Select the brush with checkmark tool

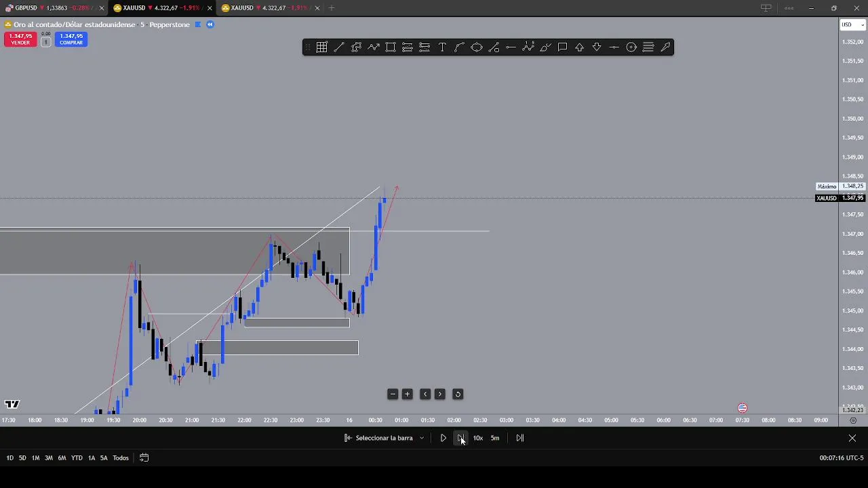[x=545, y=47]
